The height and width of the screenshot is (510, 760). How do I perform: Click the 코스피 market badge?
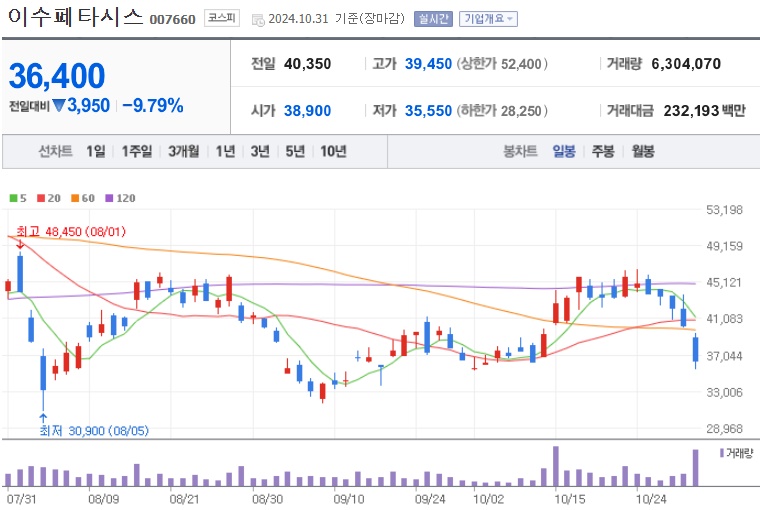pyautogui.click(x=222, y=18)
